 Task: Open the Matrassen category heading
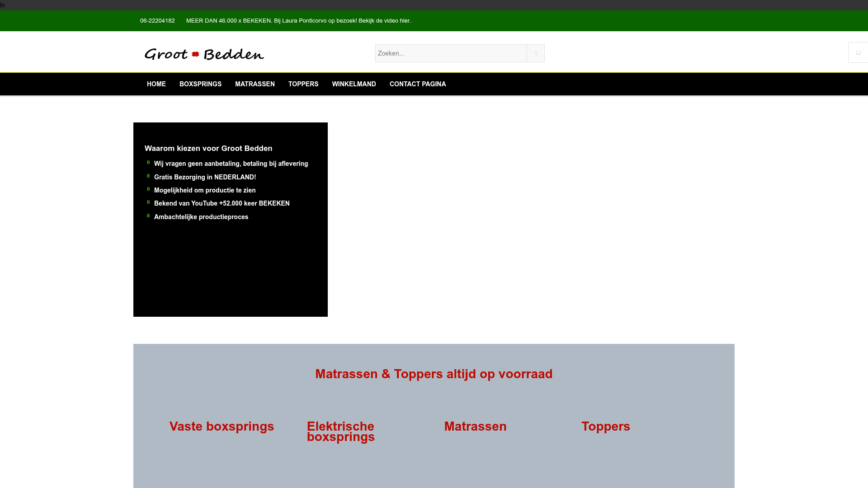tap(475, 427)
